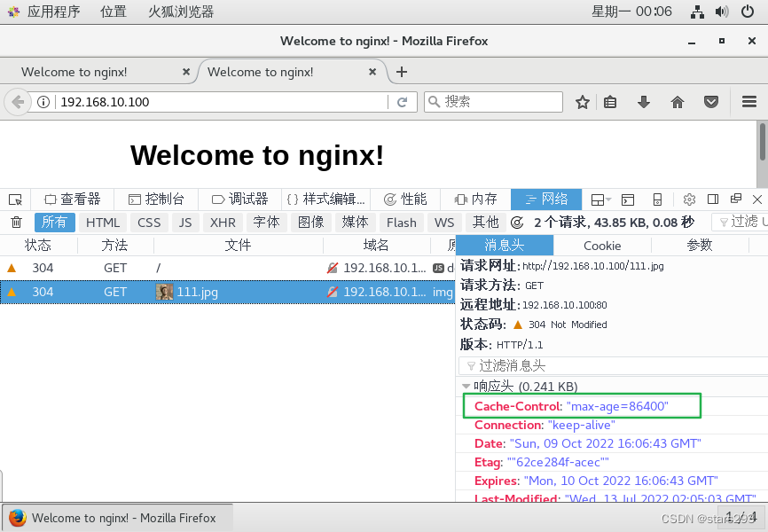
Task: Switch to the Cookie details tab
Action: 602,245
